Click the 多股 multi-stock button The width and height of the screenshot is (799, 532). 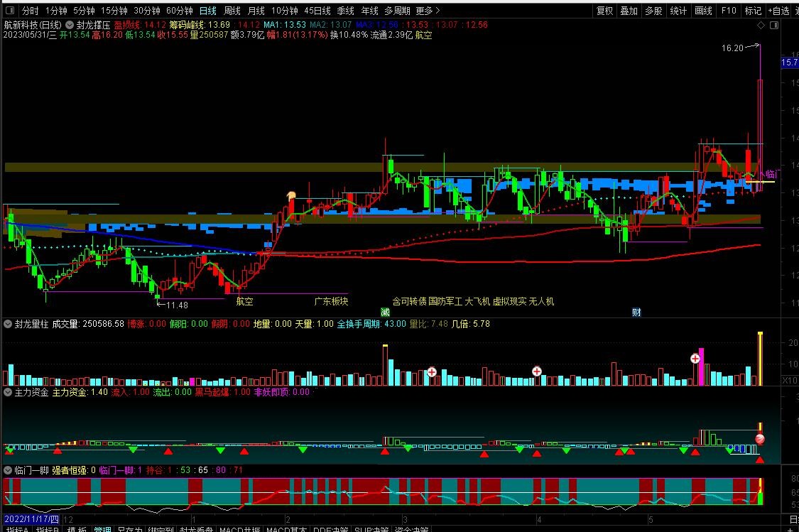pyautogui.click(x=653, y=10)
